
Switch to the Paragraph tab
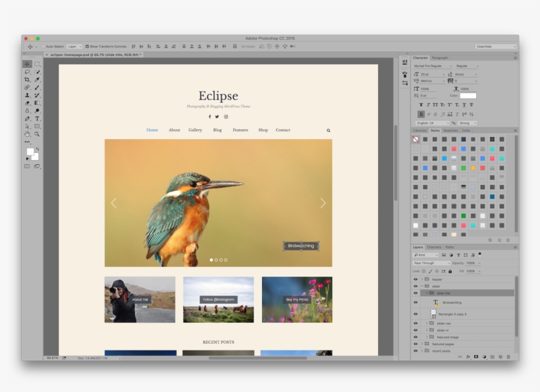click(440, 58)
